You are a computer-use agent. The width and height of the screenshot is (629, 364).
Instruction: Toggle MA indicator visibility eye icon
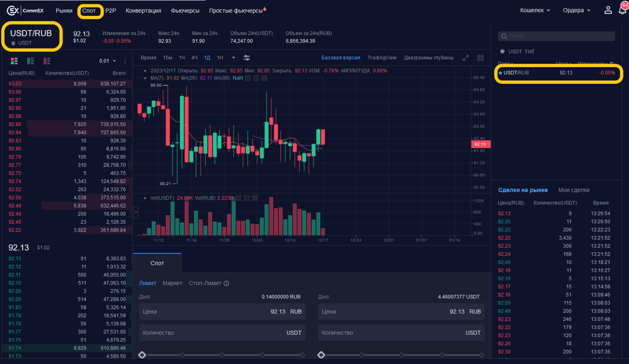[248, 78]
